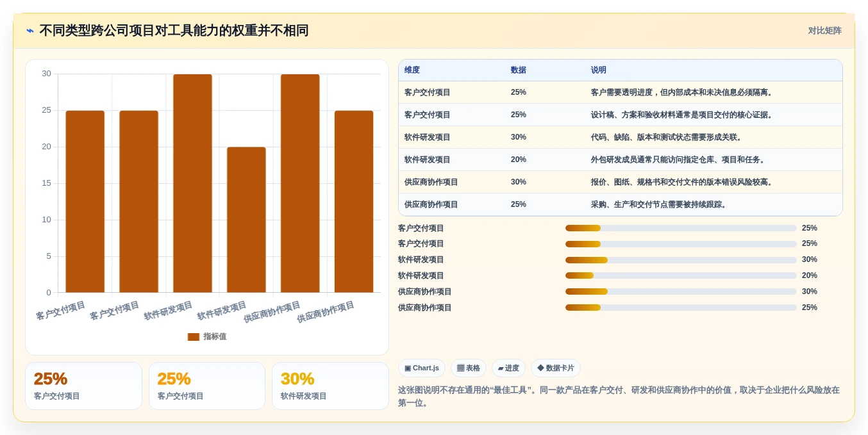Viewport: 868px width, 435px height.
Task: Click the 数据 column header
Action: coord(519,70)
